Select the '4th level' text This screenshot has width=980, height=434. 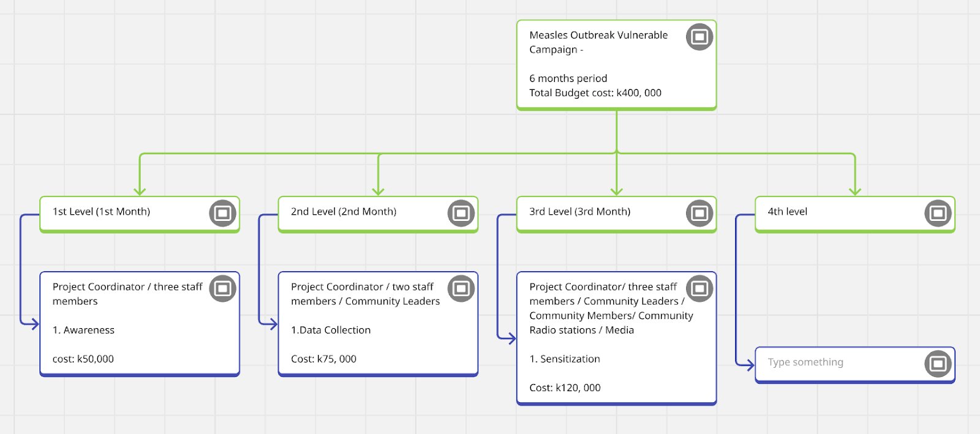[x=787, y=211]
